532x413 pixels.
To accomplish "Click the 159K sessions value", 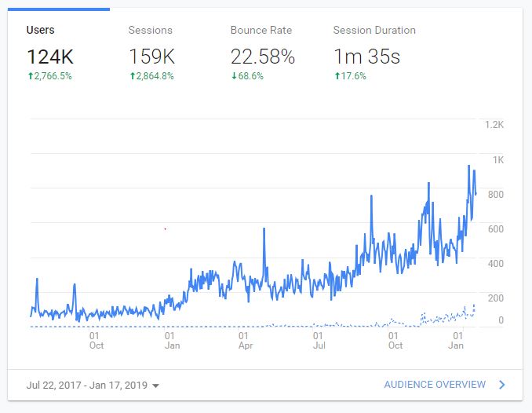I will (x=152, y=57).
